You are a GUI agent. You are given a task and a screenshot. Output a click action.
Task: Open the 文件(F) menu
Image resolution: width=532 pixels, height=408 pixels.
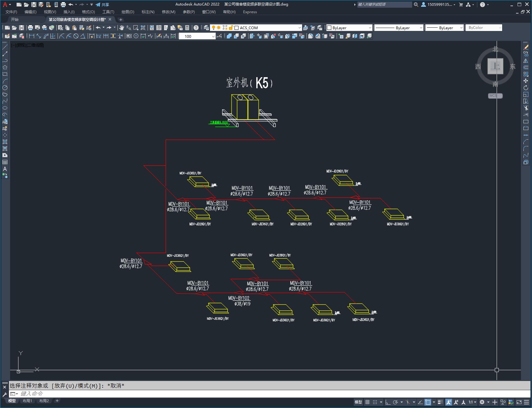(11, 12)
